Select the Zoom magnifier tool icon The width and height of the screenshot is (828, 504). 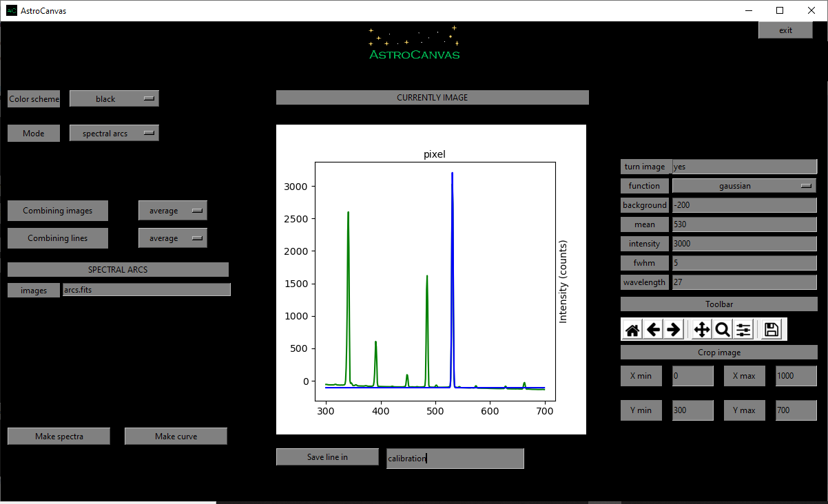coord(723,330)
